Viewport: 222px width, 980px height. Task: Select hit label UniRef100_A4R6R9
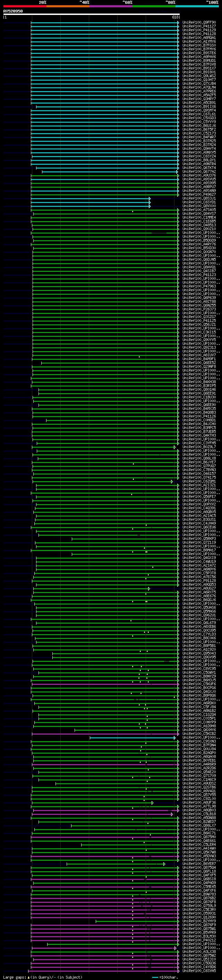(199, 764)
